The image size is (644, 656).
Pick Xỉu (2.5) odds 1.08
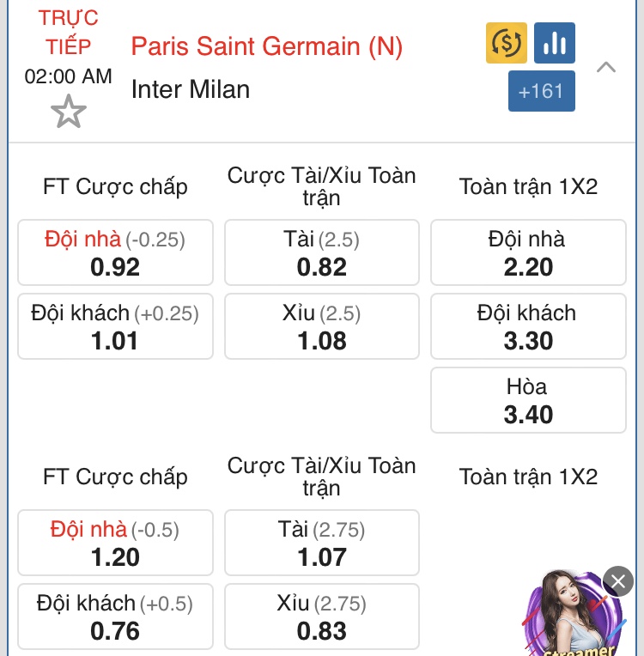point(322,326)
